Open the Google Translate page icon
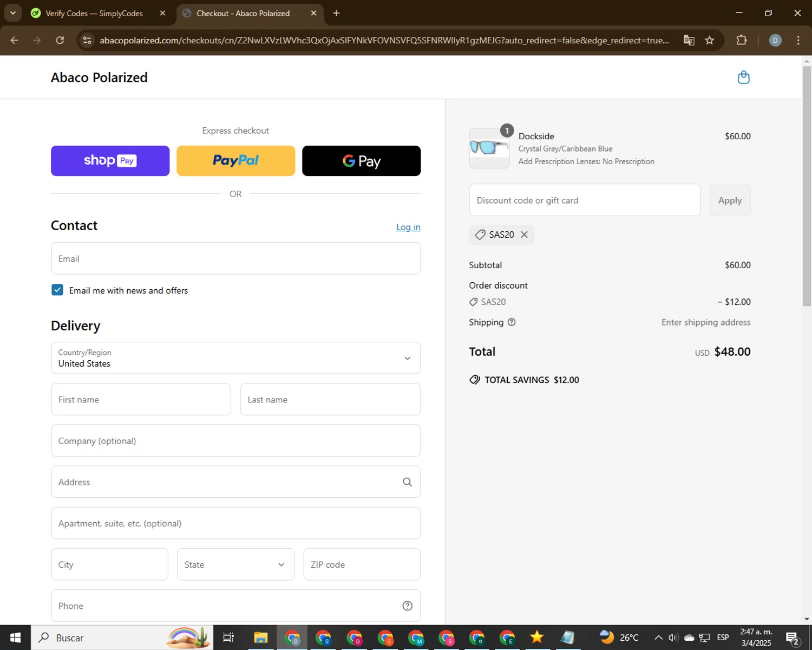The height and width of the screenshot is (650, 812). click(x=689, y=40)
